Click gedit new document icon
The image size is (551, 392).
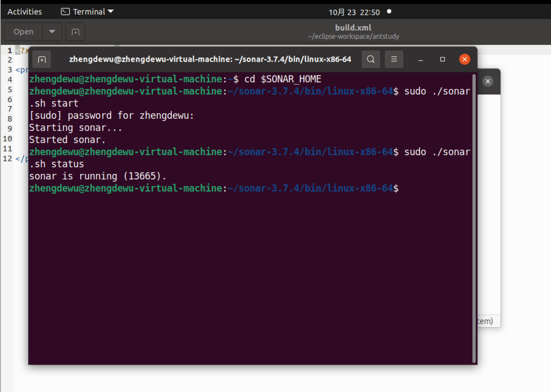75,32
